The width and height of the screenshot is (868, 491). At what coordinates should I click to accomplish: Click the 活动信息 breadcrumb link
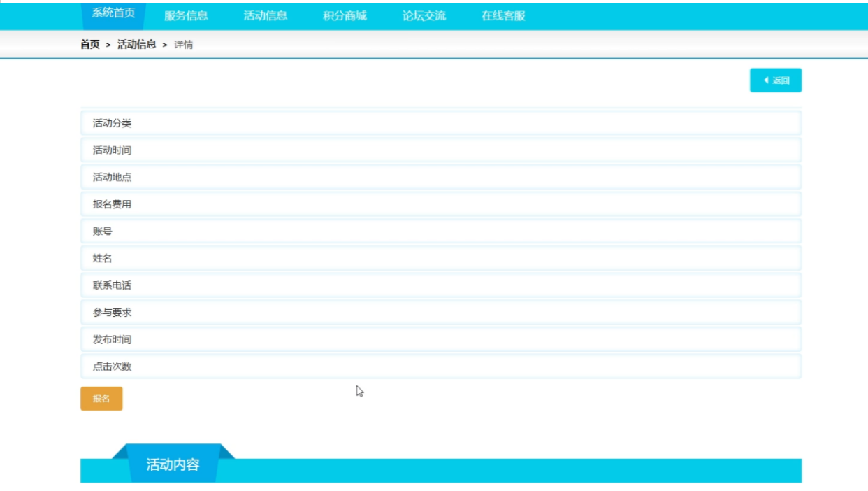point(137,45)
